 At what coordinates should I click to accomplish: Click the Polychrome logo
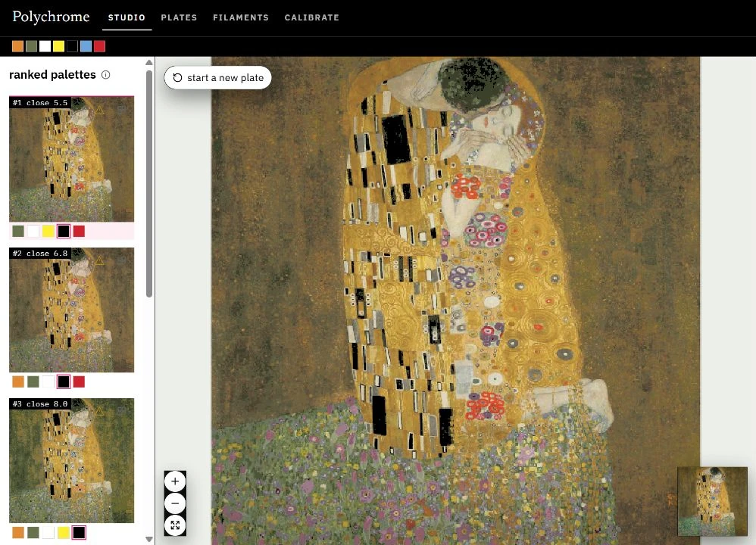click(51, 17)
